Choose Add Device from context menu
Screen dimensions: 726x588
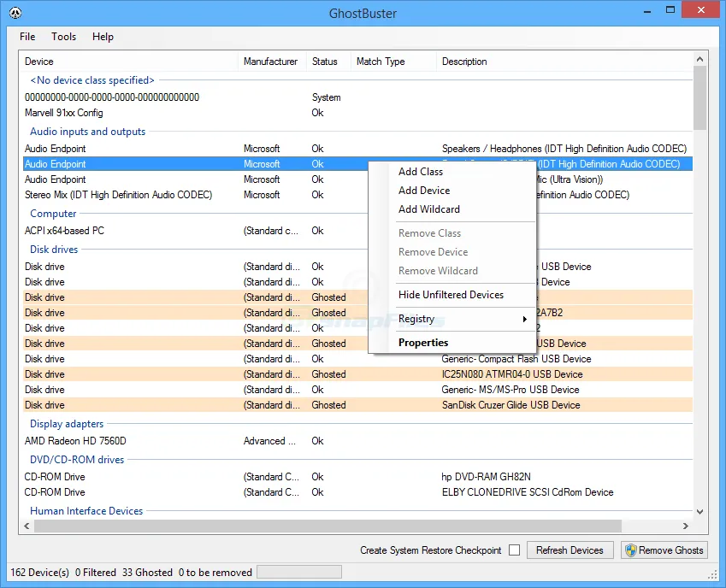click(424, 191)
